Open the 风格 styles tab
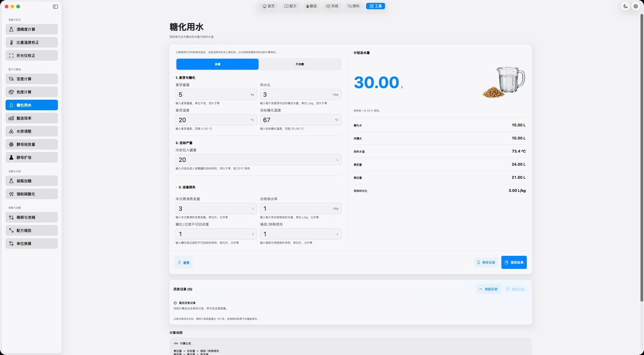The image size is (644, 355). pyautogui.click(x=333, y=6)
